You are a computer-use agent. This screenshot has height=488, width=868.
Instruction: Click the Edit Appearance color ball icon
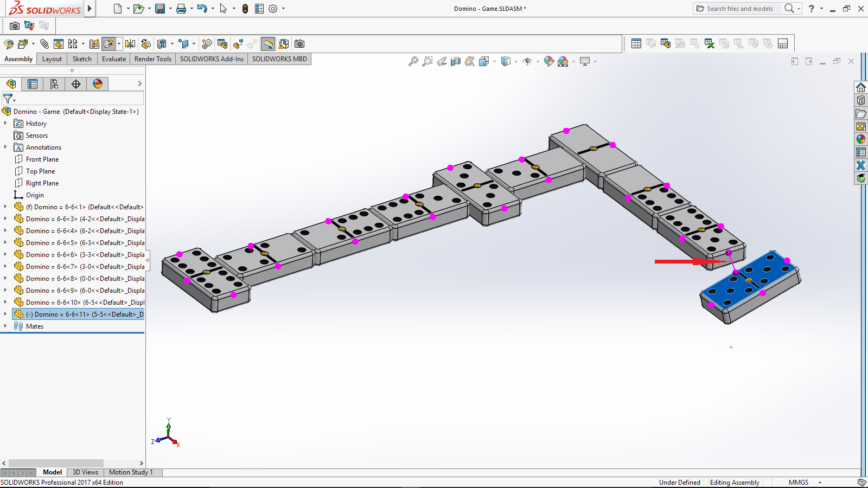tap(548, 62)
